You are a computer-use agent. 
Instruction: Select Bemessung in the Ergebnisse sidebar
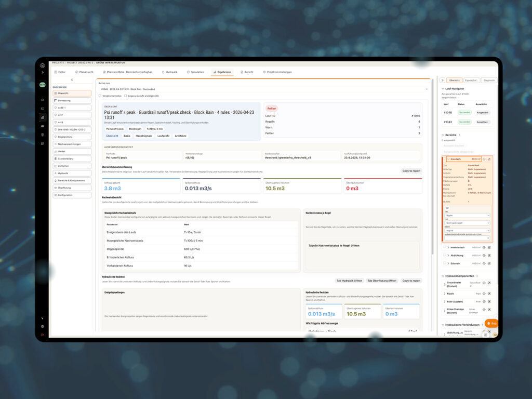[72, 100]
